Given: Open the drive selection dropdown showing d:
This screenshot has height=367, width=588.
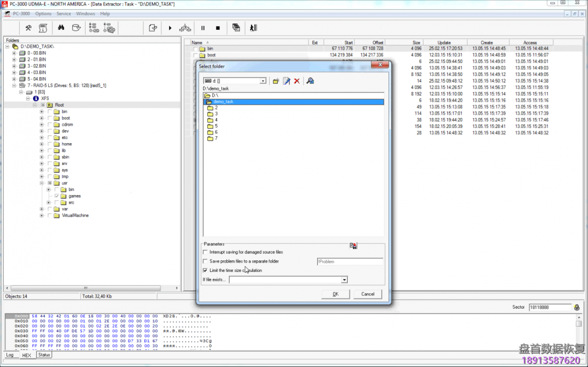Looking at the screenshot, I should click(x=263, y=80).
